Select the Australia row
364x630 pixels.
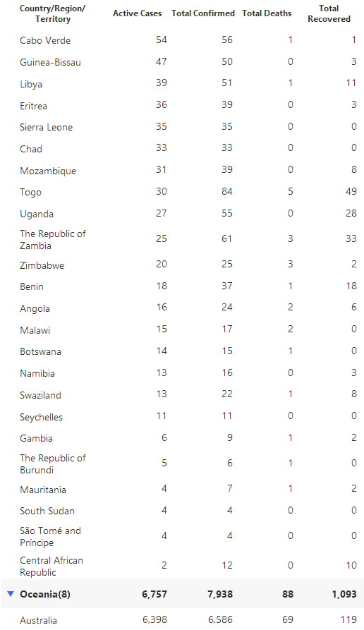click(182, 619)
